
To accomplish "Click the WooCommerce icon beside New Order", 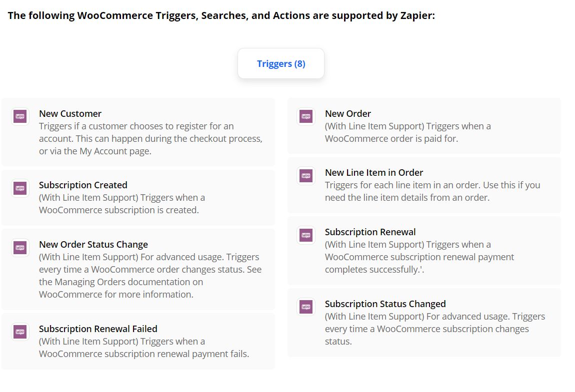I will [306, 117].
